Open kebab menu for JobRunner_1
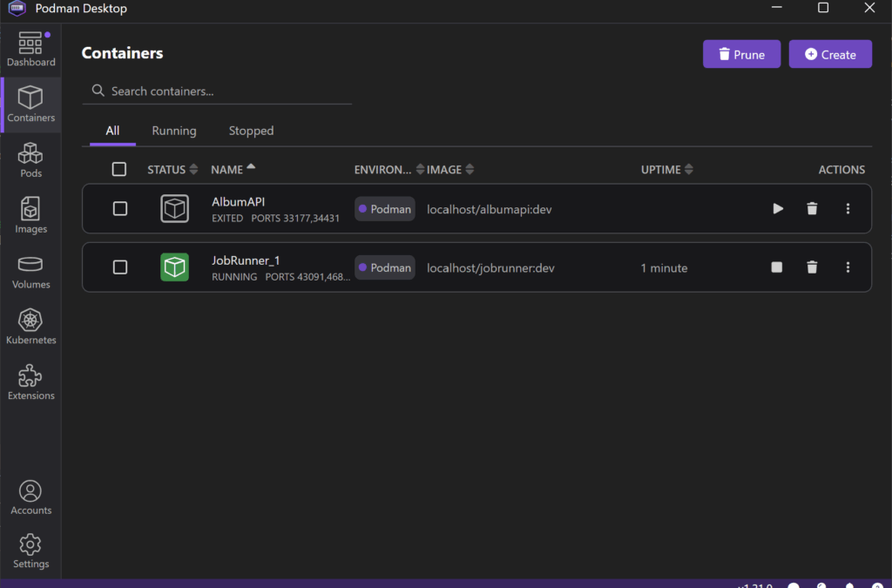Image resolution: width=892 pixels, height=588 pixels. [848, 267]
